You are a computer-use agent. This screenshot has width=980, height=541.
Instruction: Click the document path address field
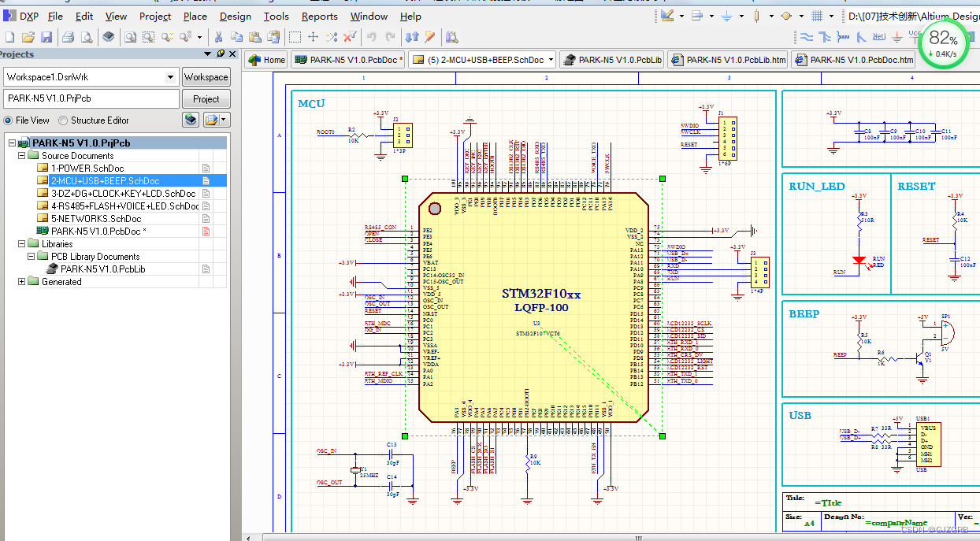pos(912,16)
